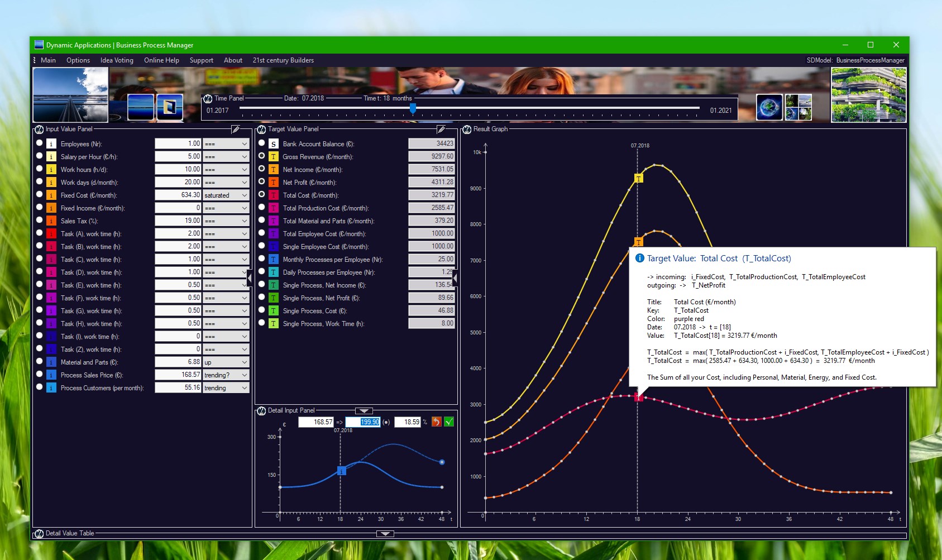Click the blue endpoint dot on dashed curve
Image resolution: width=942 pixels, height=560 pixels.
pyautogui.click(x=442, y=462)
